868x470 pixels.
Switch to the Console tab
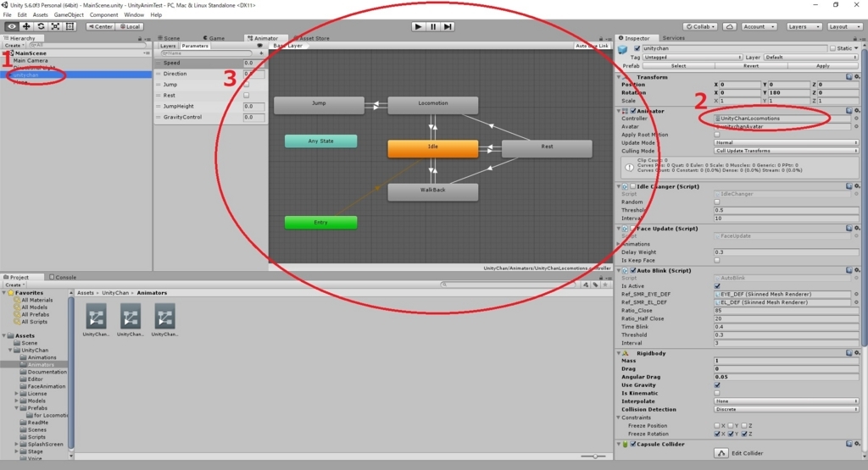tap(63, 277)
